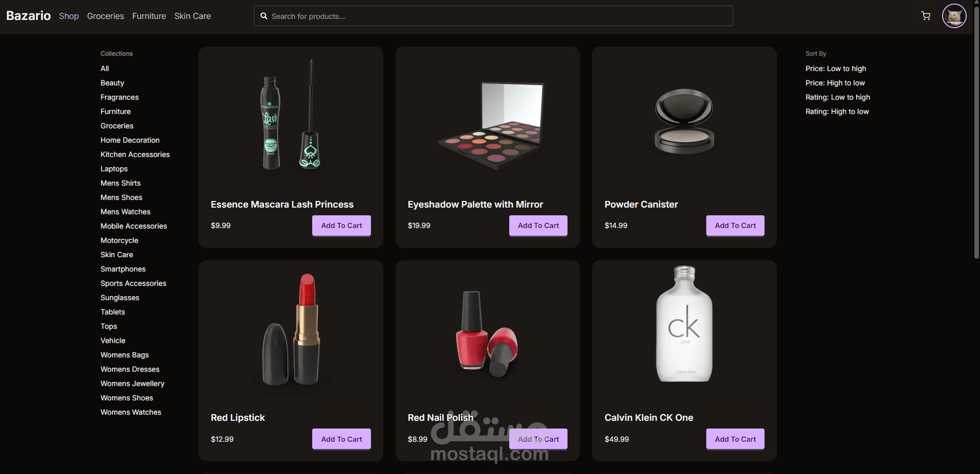Viewport: 980px width, 474px height.
Task: Click the $9.99 price
Action: tap(221, 225)
